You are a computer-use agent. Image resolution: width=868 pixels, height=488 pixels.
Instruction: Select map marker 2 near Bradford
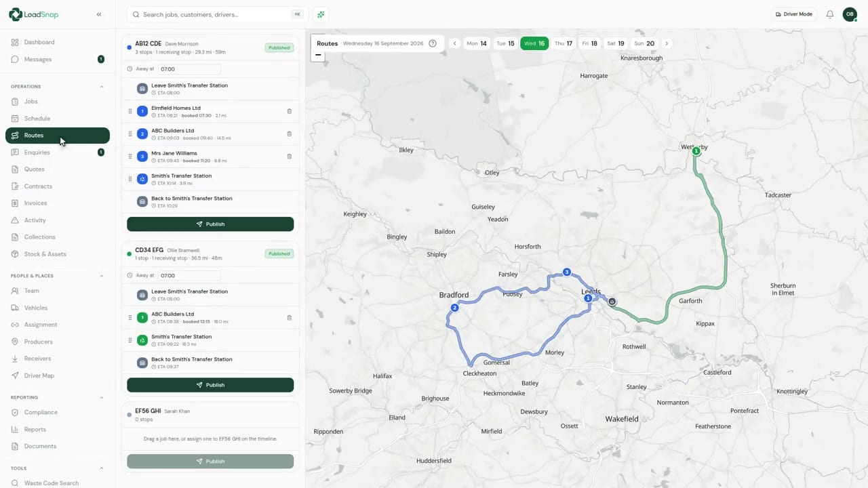455,308
